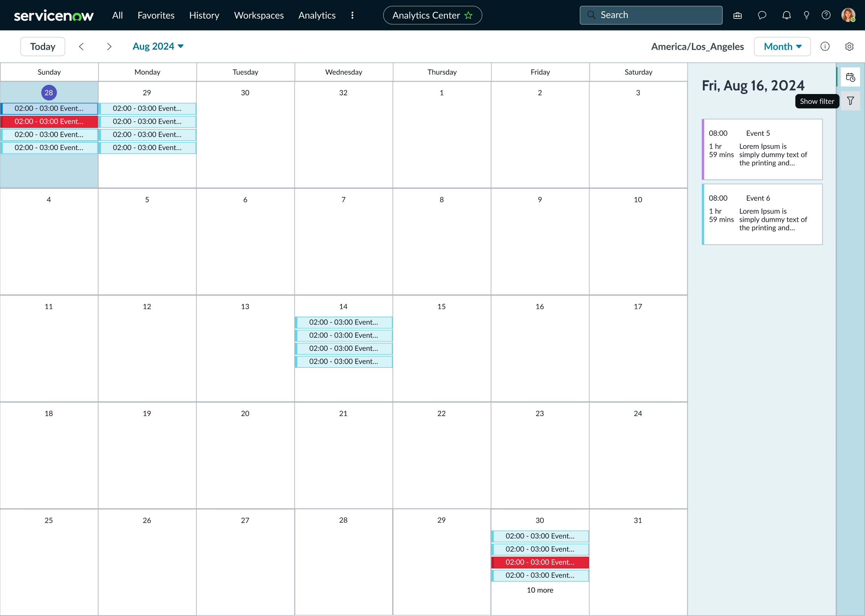Click the Today button
865x616 pixels.
point(43,47)
